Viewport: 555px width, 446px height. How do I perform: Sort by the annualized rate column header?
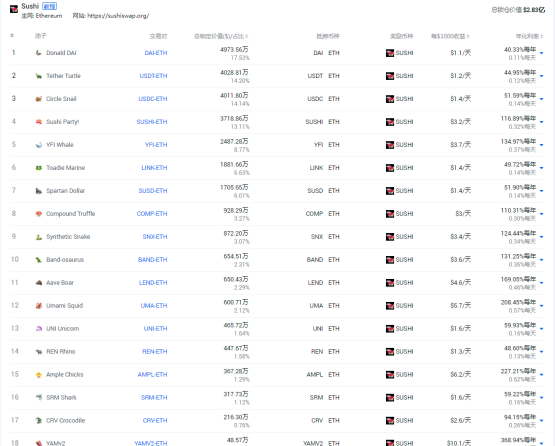pyautogui.click(x=529, y=36)
